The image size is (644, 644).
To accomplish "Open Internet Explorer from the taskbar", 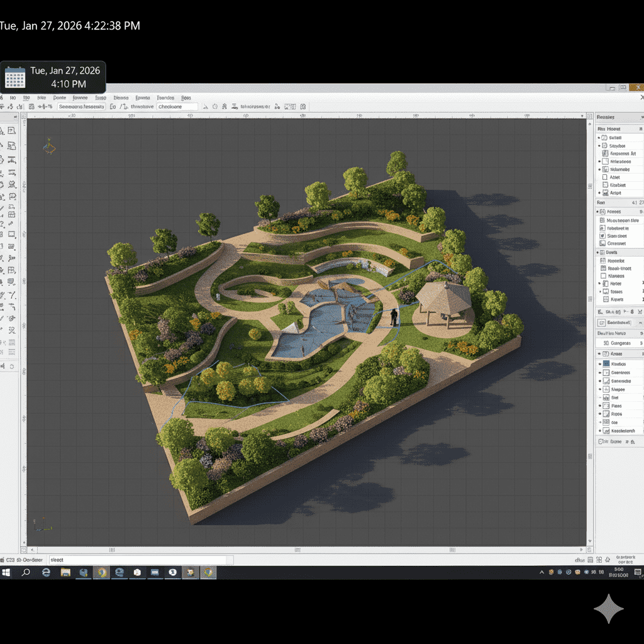I will click(x=46, y=572).
